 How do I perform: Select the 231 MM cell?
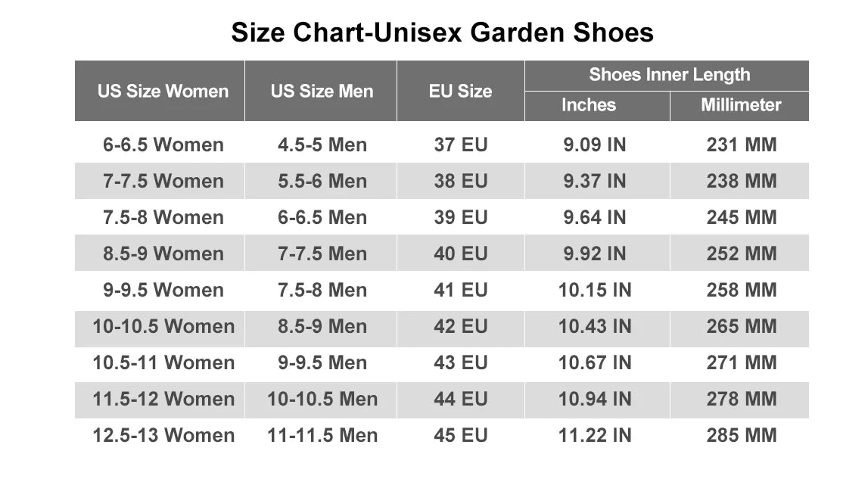[x=742, y=145]
